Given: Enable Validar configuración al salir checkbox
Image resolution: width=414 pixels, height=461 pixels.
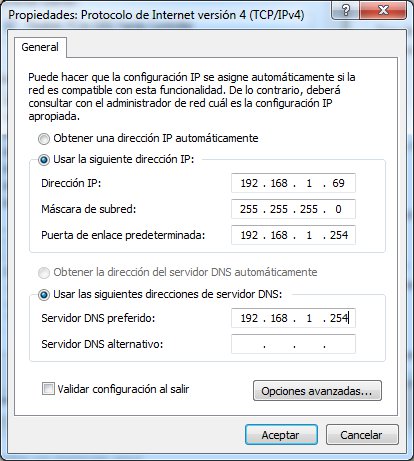Looking at the screenshot, I should [x=48, y=389].
